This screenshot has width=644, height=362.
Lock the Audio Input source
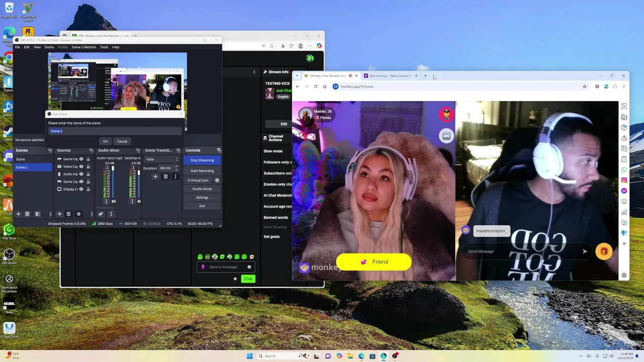coord(88,174)
